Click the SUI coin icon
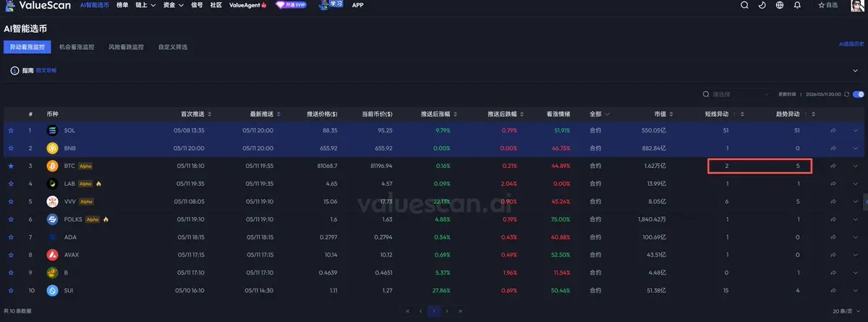This screenshot has width=868, height=322. tap(52, 290)
